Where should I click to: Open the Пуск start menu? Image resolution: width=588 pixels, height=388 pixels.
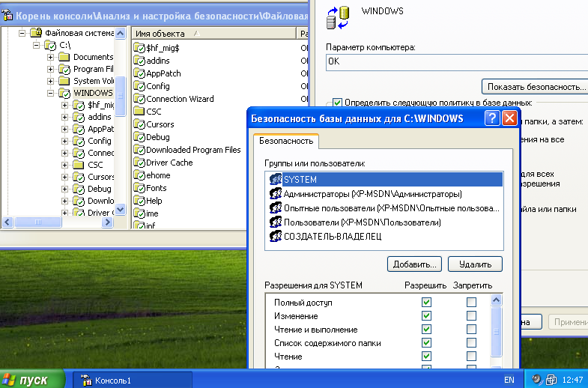[33, 379]
